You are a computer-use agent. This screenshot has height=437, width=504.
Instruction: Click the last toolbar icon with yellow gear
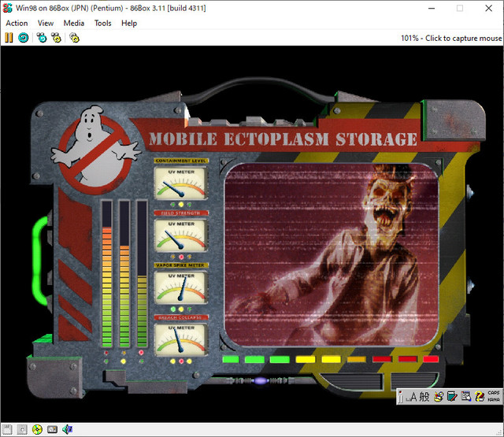(x=74, y=38)
